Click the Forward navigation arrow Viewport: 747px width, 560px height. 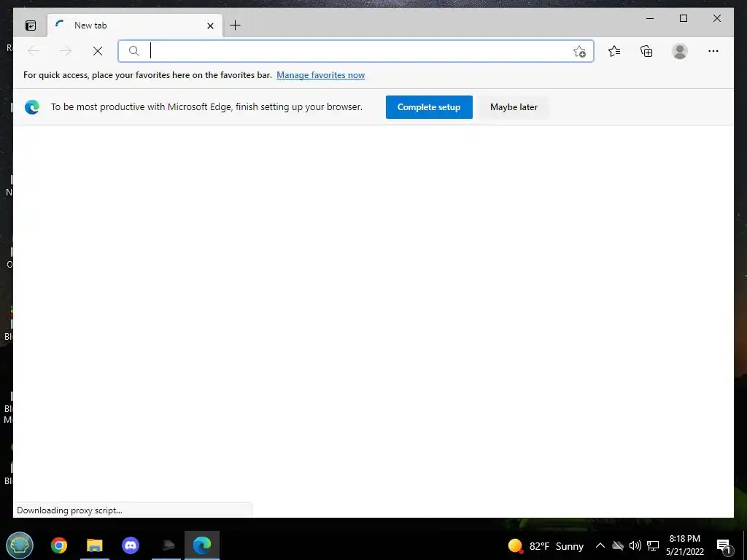pyautogui.click(x=65, y=51)
